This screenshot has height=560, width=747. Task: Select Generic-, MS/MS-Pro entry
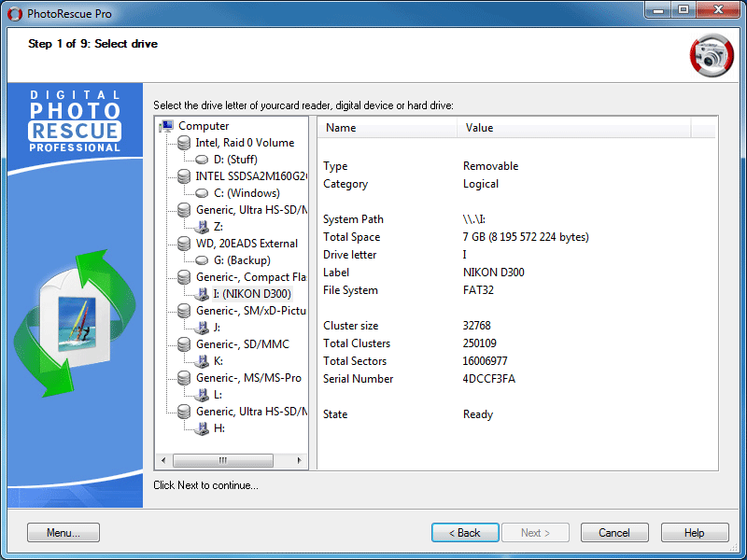(x=248, y=378)
